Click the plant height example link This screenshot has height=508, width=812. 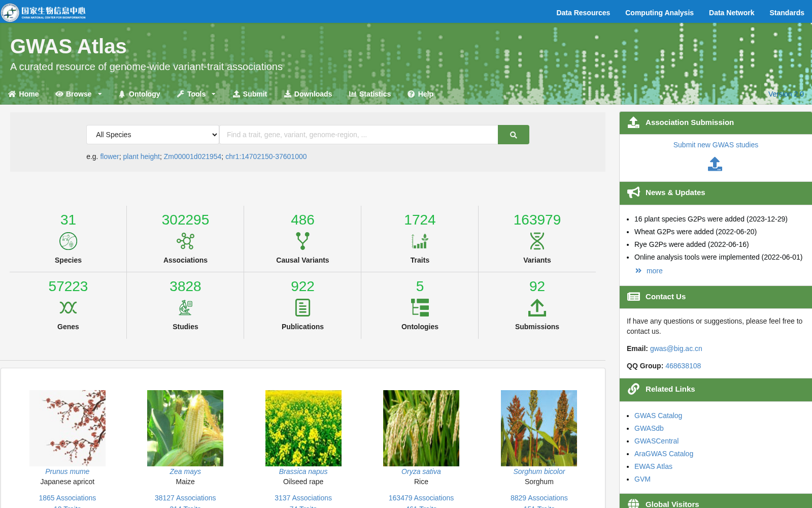click(x=141, y=156)
